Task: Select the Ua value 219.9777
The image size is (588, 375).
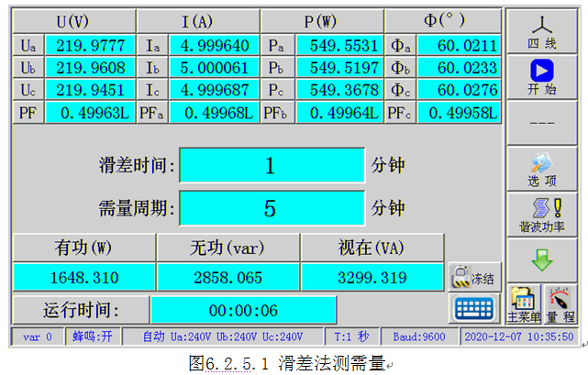Action: (90, 45)
